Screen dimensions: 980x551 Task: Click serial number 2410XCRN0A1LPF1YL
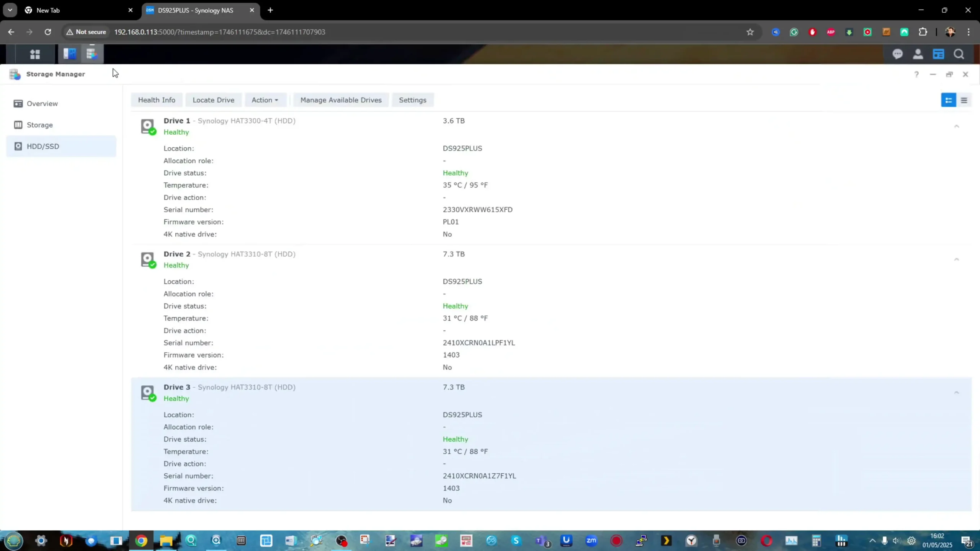point(479,343)
